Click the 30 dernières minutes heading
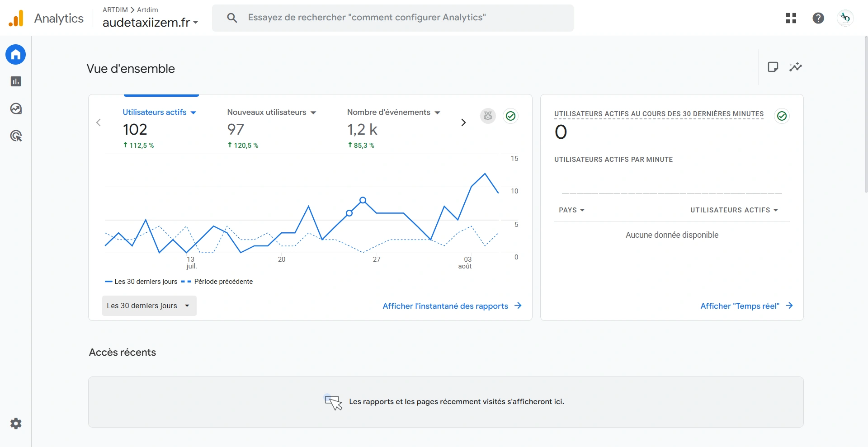Viewport: 868px width, 447px height. point(659,114)
